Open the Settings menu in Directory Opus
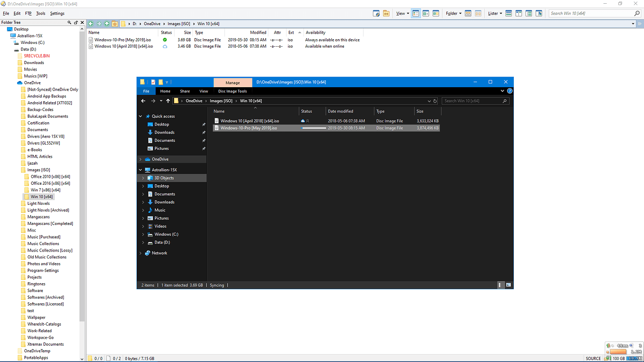The width and height of the screenshot is (644, 362). pos(57,14)
